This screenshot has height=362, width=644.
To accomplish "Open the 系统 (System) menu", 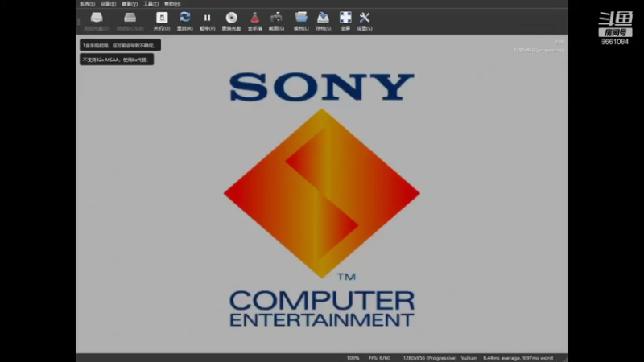I will coord(87,4).
